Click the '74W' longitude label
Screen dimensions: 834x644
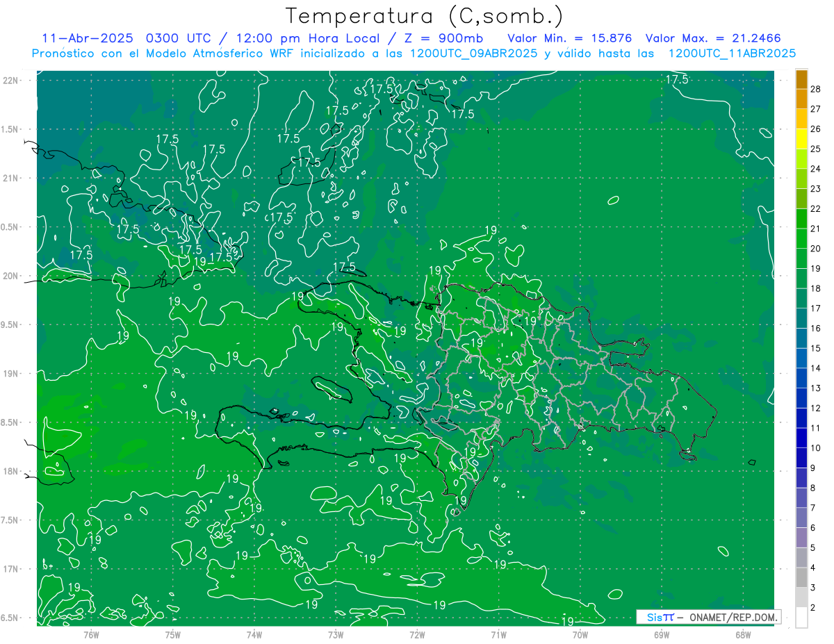254,635
